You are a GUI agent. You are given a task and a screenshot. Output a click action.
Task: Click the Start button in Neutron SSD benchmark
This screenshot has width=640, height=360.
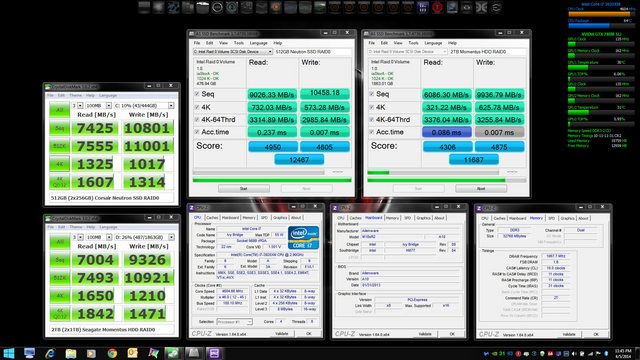point(244,189)
